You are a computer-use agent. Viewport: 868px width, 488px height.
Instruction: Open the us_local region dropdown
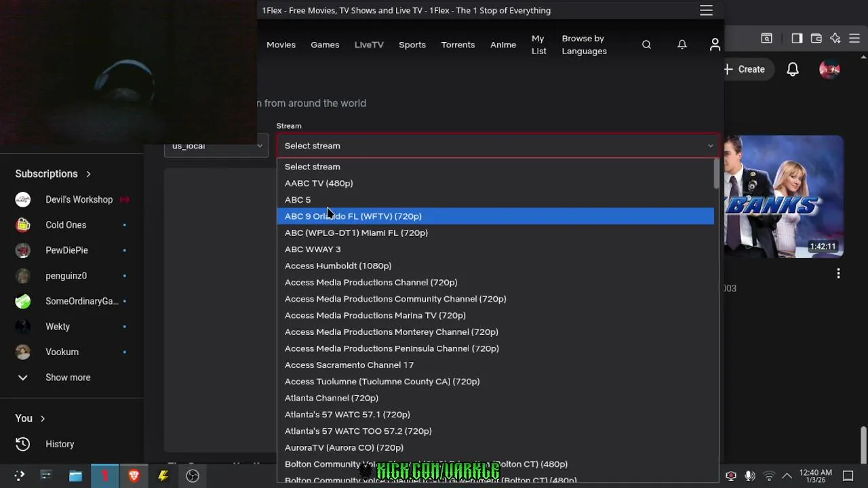[216, 146]
